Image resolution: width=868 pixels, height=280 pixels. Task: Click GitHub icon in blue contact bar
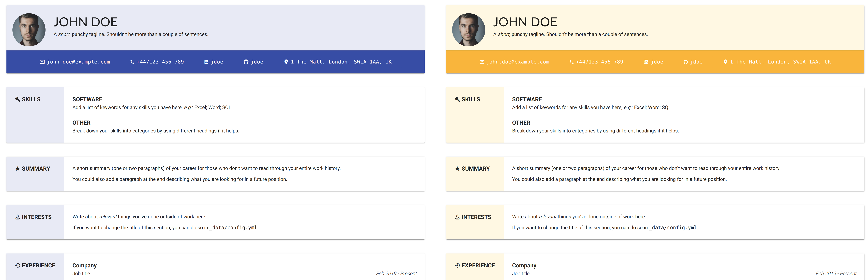pos(246,62)
